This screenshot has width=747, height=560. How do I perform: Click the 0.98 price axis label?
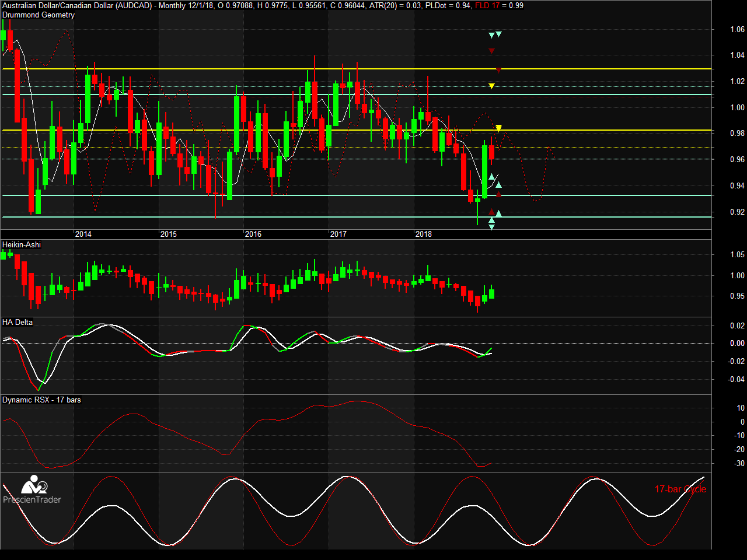737,134
